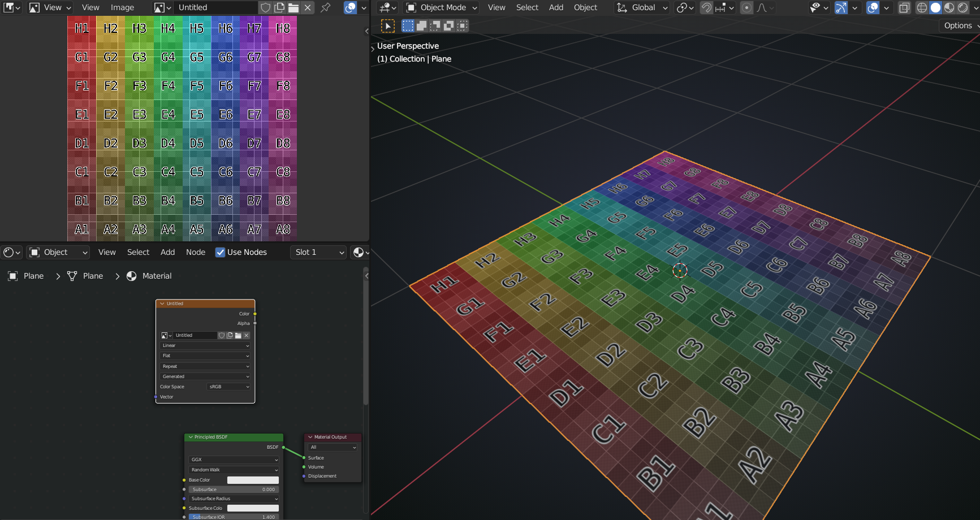The height and width of the screenshot is (520, 980).
Task: Enable fake user shield on the Untitled image
Action: click(x=265, y=8)
